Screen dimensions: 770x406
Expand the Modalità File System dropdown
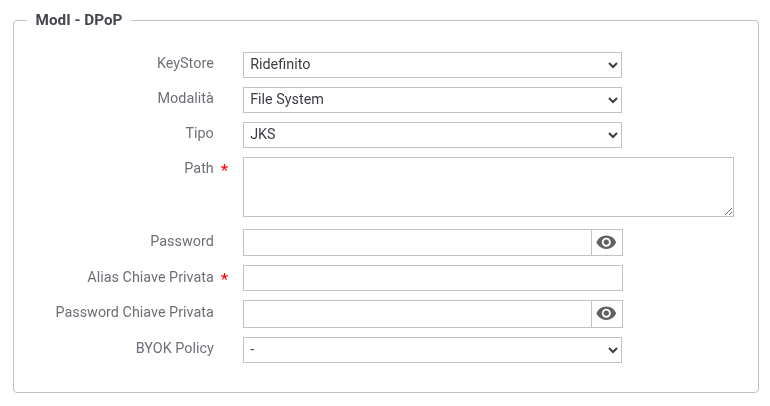(x=432, y=100)
